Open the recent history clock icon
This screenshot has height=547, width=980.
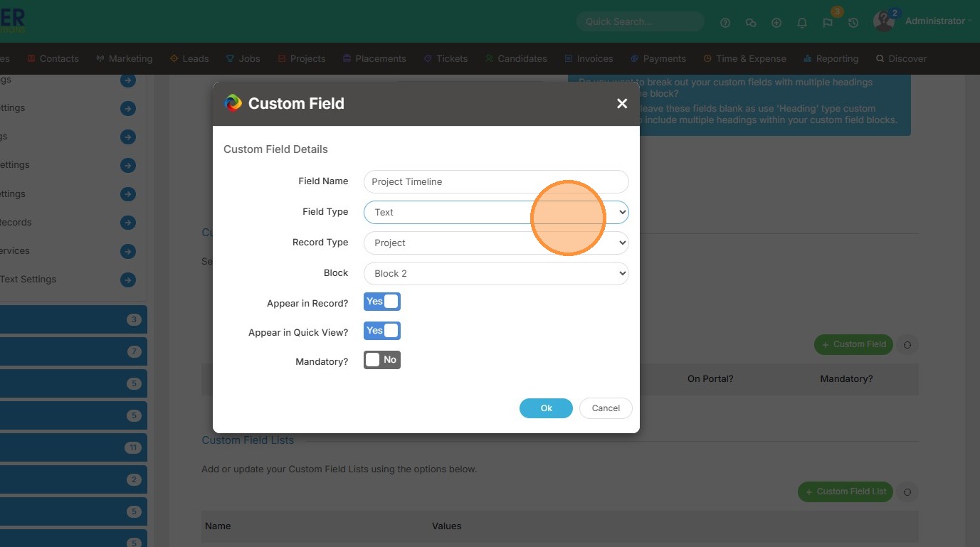[853, 22]
